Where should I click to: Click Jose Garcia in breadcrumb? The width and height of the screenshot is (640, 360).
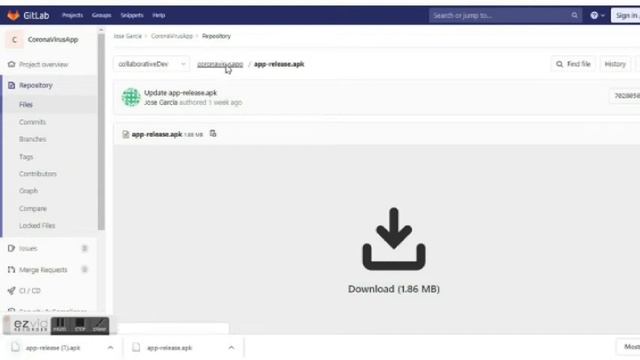coord(128,36)
